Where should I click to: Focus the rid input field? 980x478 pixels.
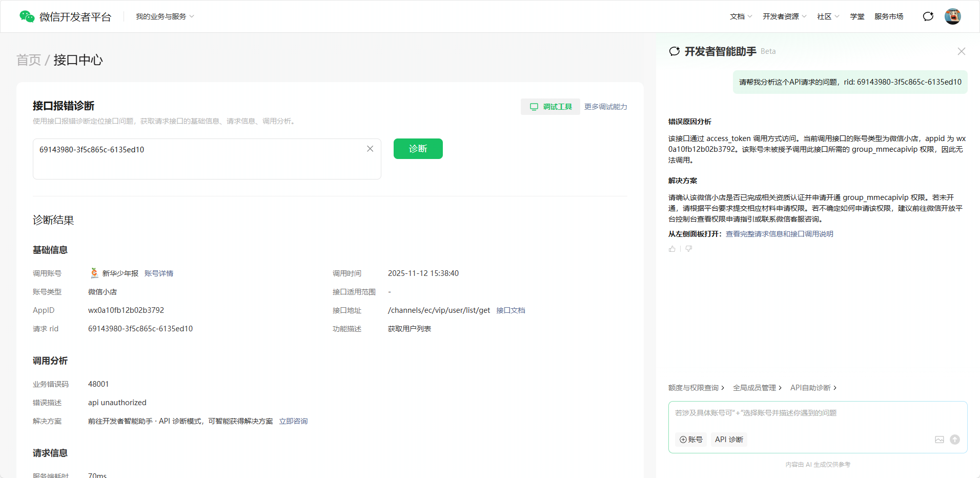(207, 159)
